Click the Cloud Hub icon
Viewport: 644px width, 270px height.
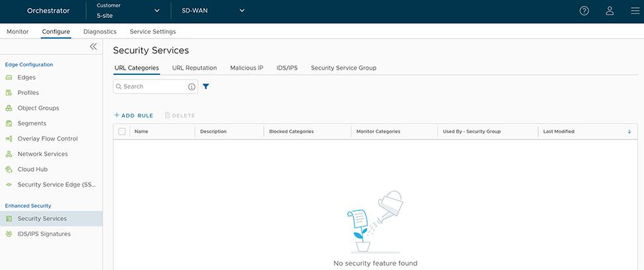click(9, 169)
